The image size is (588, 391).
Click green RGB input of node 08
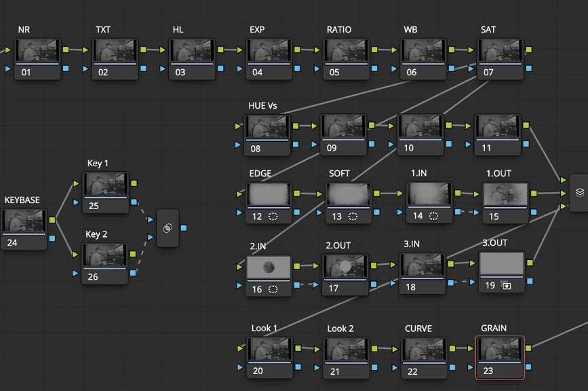point(238,126)
